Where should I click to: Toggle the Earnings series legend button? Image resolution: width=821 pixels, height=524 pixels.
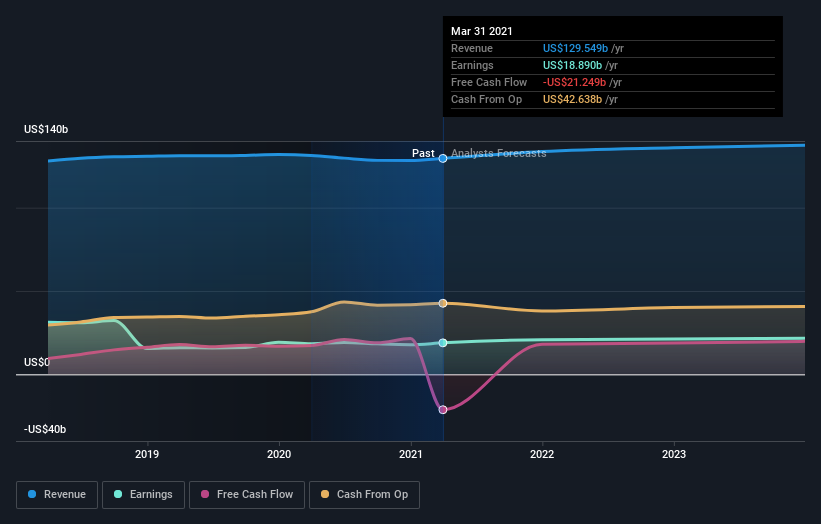point(143,495)
